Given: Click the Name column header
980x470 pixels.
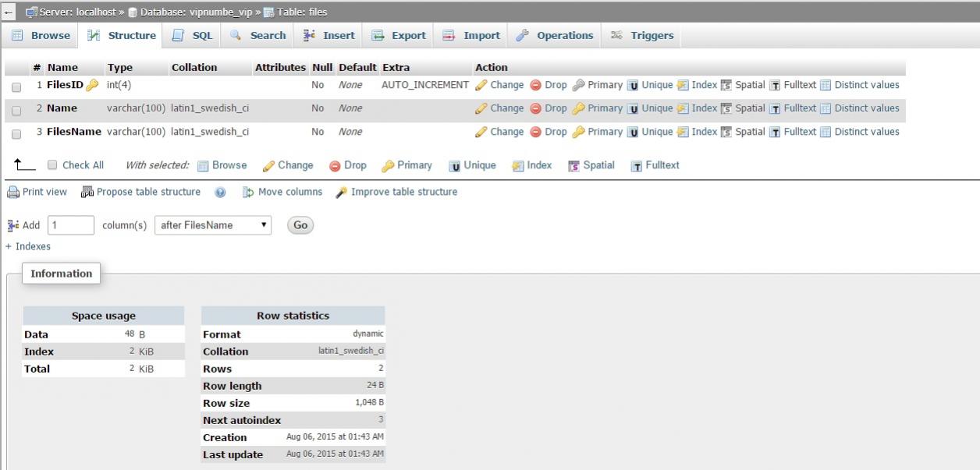Looking at the screenshot, I should click(x=62, y=68).
